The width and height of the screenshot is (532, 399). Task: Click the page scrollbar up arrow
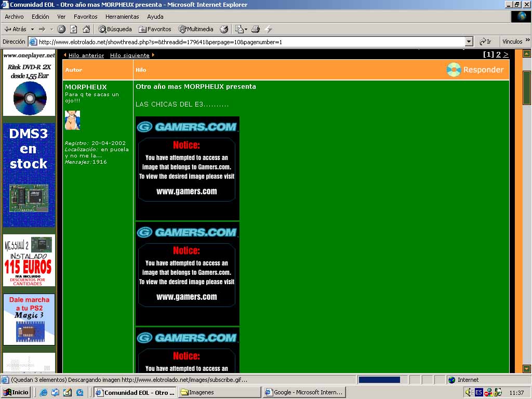tap(527, 54)
